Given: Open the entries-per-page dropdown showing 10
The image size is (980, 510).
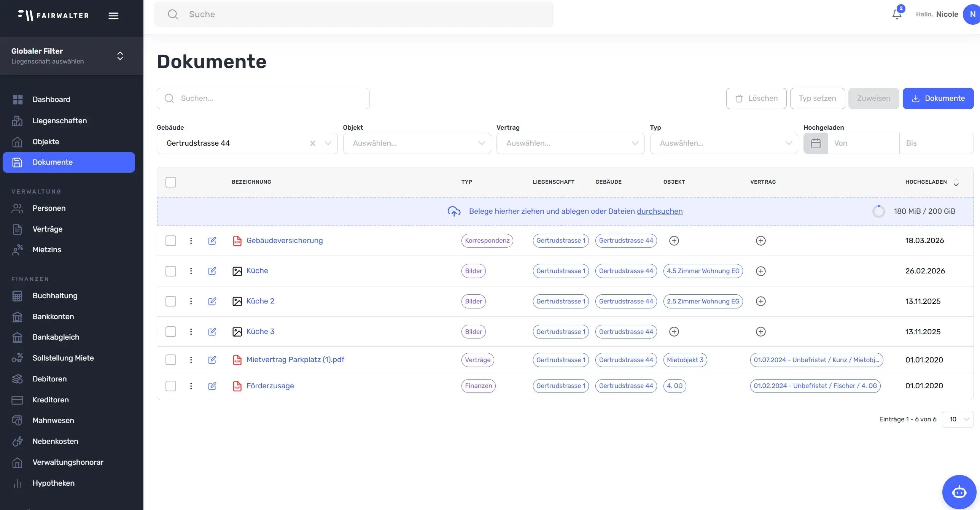Looking at the screenshot, I should [x=958, y=419].
